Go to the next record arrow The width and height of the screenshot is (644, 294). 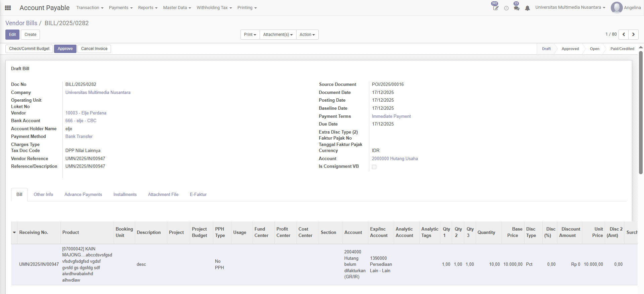tap(633, 34)
